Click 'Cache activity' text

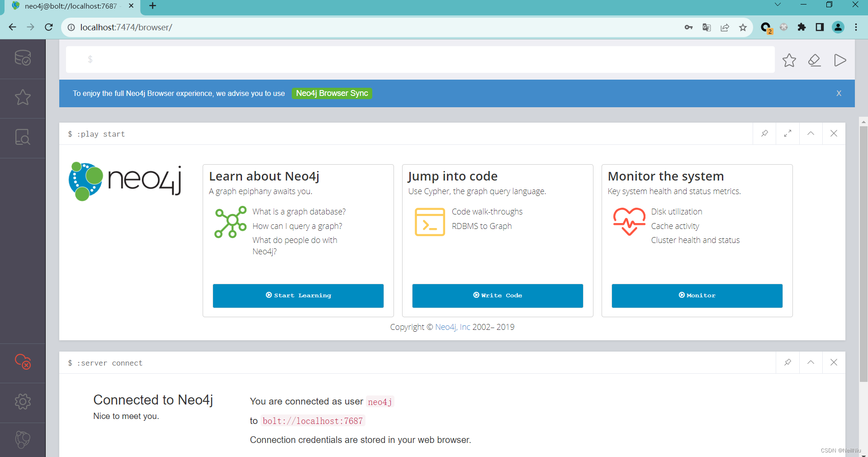(675, 226)
